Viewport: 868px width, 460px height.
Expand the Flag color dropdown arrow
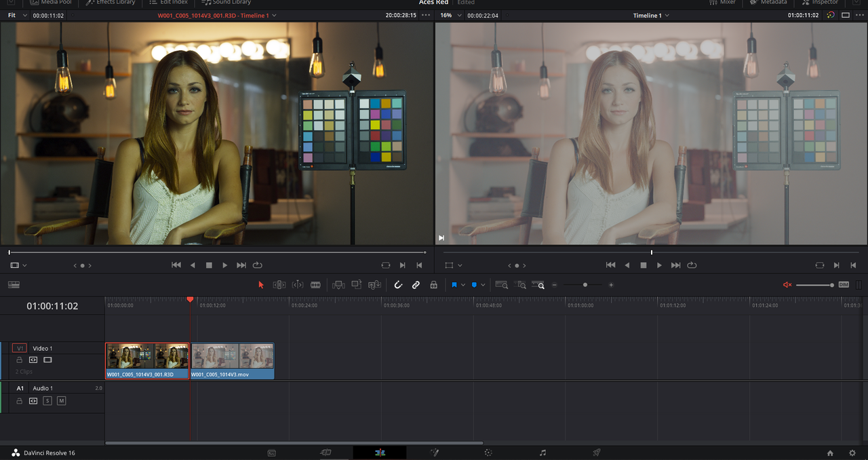pos(463,285)
